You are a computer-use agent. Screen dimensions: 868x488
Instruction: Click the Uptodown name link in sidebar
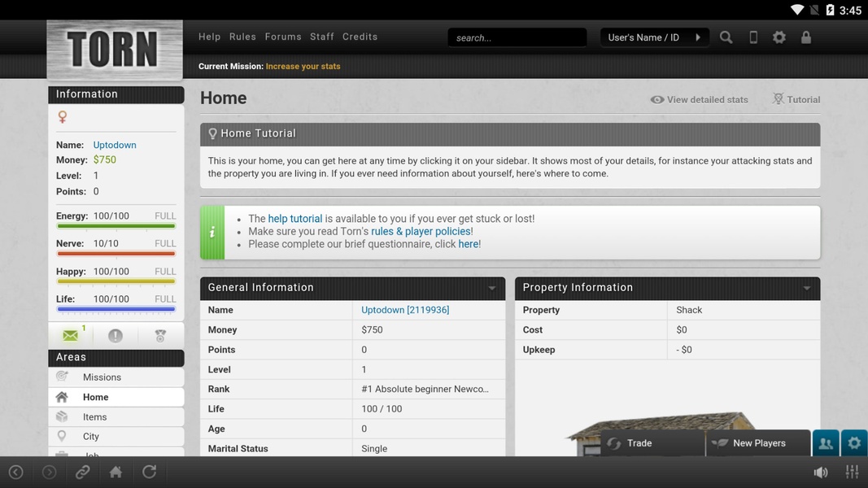(x=115, y=145)
